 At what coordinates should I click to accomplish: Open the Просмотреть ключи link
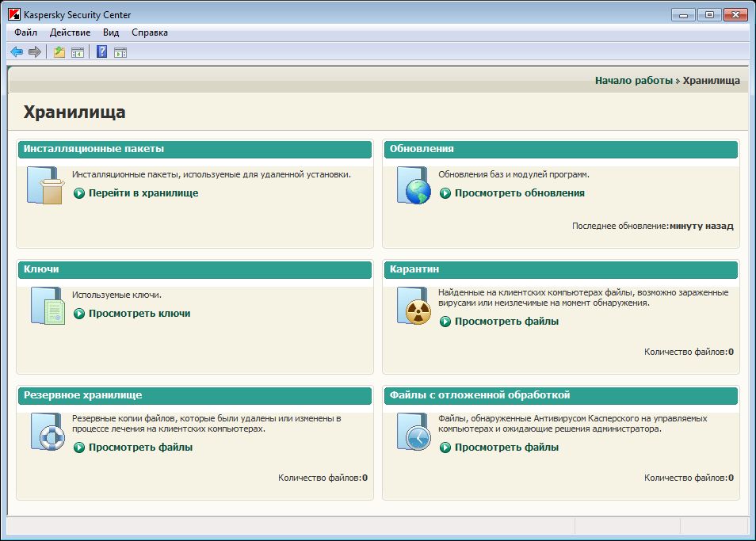[139, 314]
